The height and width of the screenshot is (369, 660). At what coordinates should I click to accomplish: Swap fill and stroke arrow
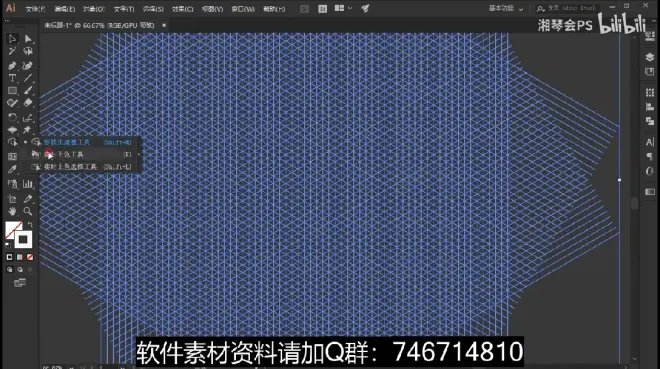point(30,224)
